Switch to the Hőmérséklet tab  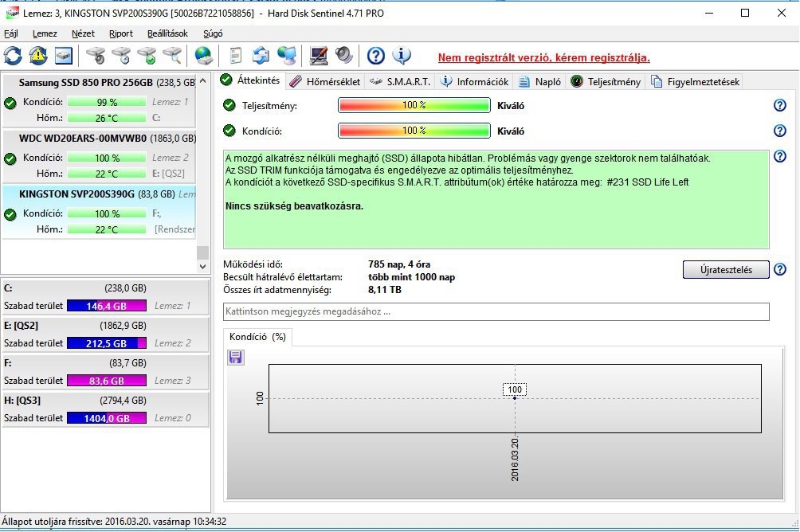coord(326,81)
